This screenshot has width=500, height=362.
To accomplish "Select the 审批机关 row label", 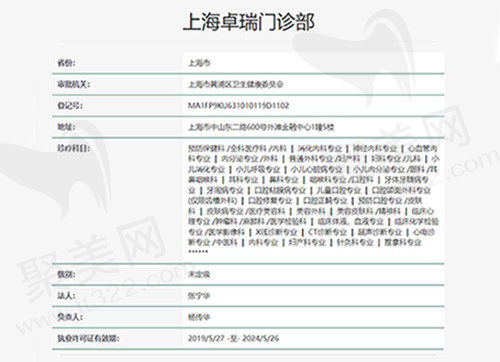I will click(x=74, y=84).
